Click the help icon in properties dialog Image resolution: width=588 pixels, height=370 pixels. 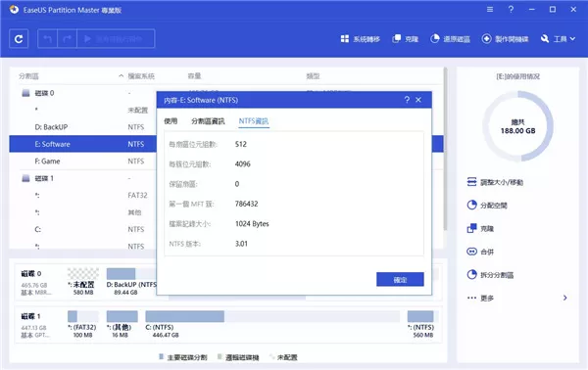pos(407,100)
